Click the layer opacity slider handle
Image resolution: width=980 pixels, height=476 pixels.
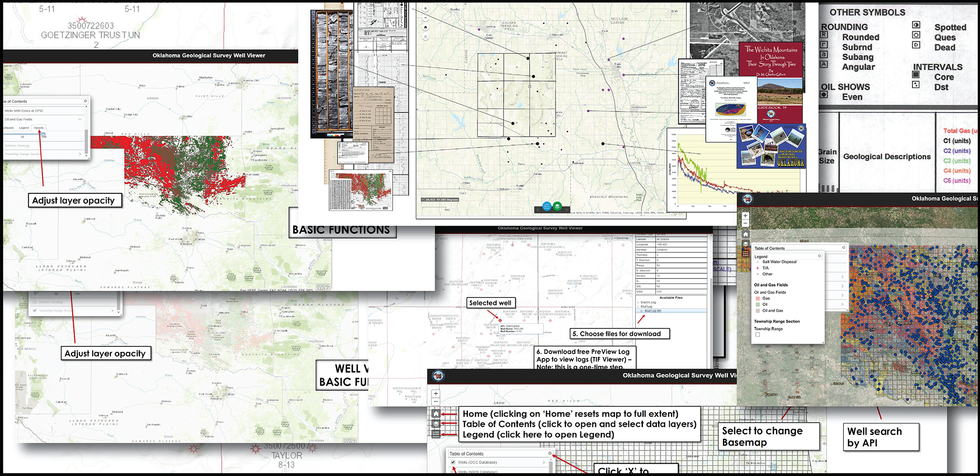coord(43,135)
